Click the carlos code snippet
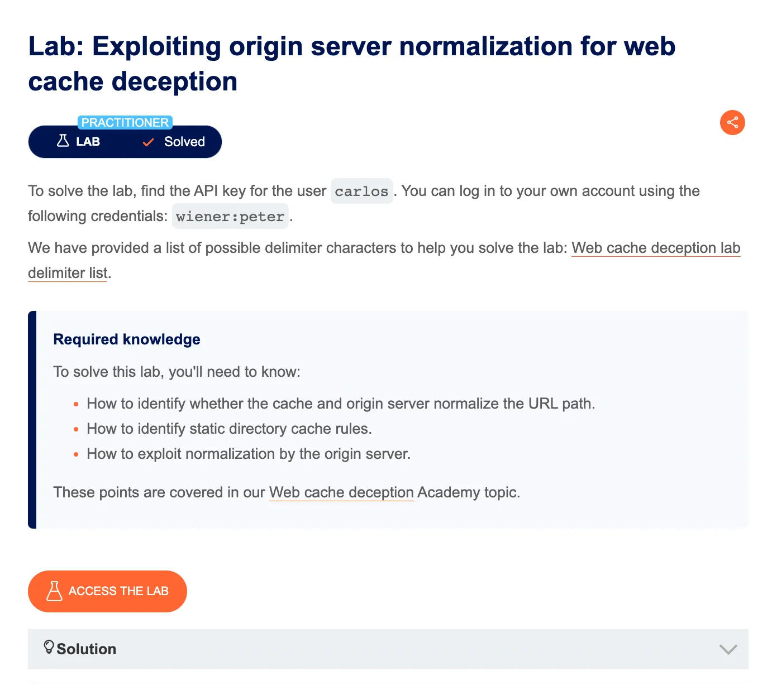Viewport: 772px width, 700px height. tap(361, 191)
